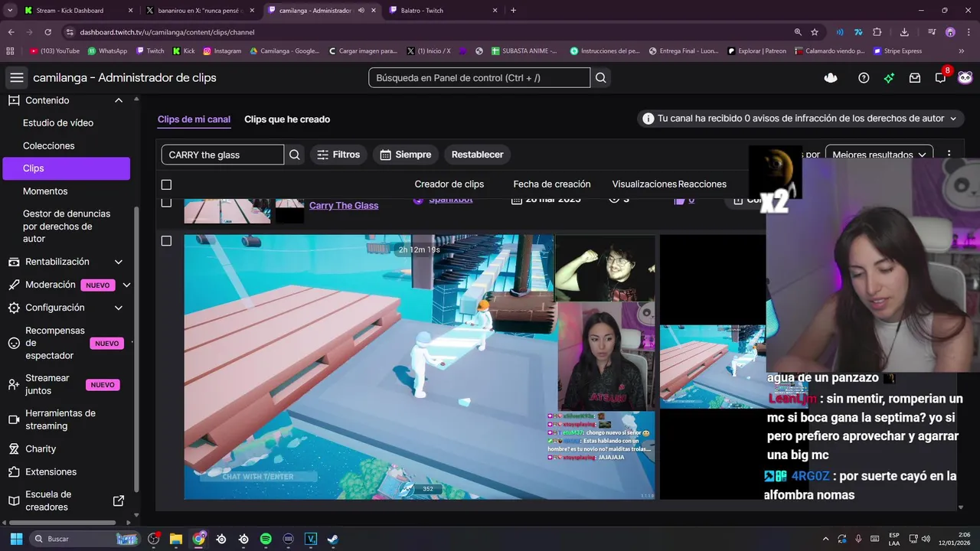Open Herramientas de streaming page

click(x=60, y=419)
